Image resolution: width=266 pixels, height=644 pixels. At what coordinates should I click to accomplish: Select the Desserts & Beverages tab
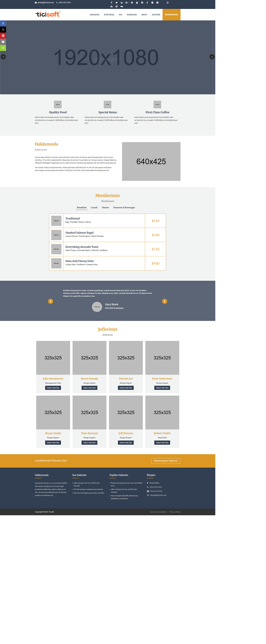pyautogui.click(x=124, y=207)
